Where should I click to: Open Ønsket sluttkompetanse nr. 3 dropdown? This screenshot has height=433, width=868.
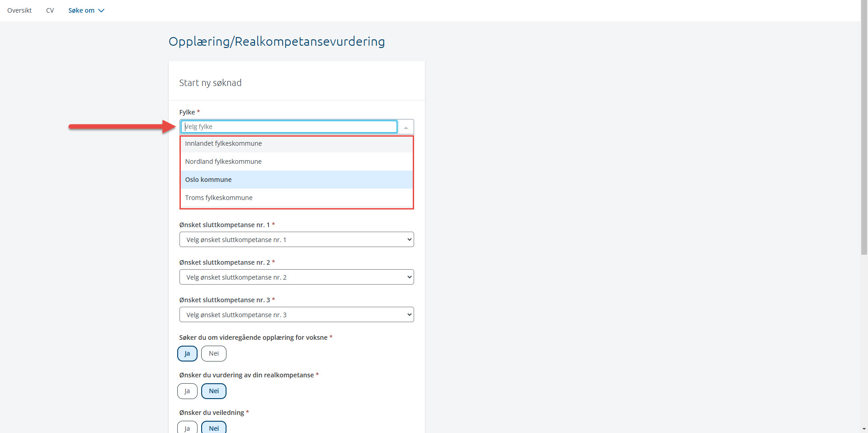(x=297, y=314)
